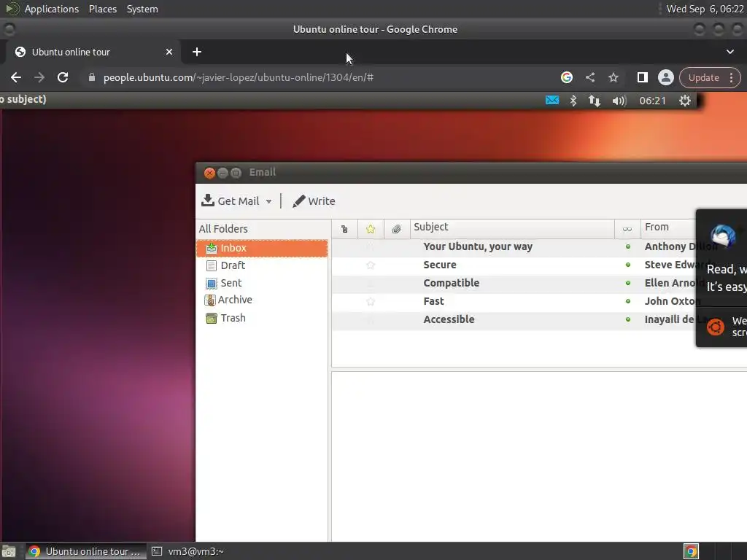Click the Chrome Update button
Screen dimensions: 747x560
[x=703, y=77]
